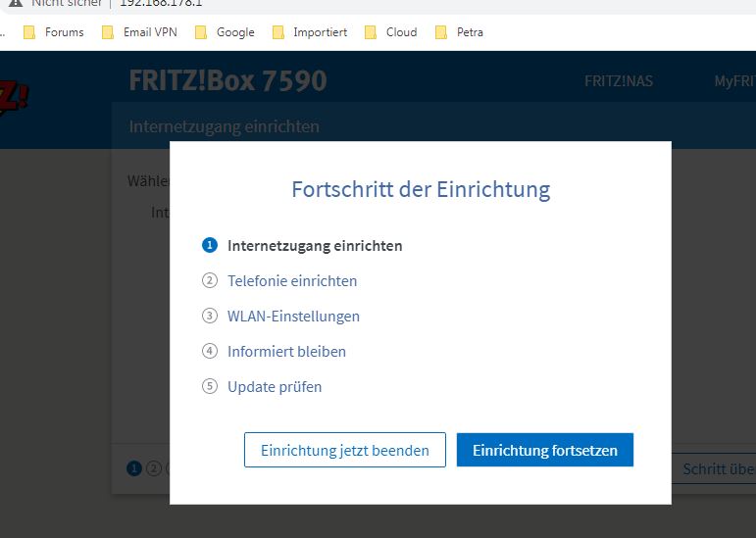Open the Informiert bleiben step
This screenshot has width=756, height=538.
pos(287,351)
